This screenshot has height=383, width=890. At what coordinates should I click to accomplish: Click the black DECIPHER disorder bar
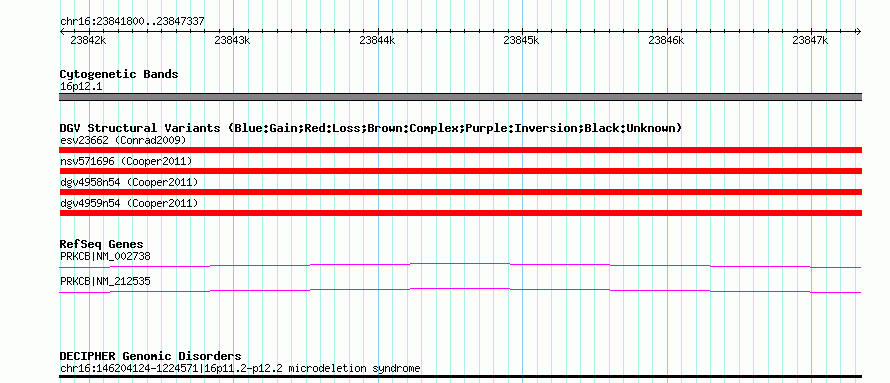(x=460, y=377)
